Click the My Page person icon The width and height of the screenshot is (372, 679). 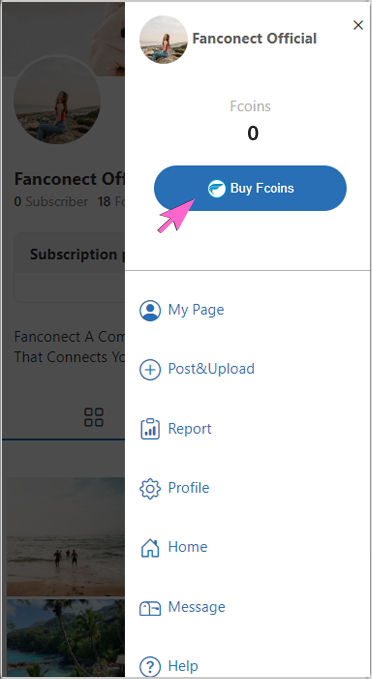(x=150, y=310)
